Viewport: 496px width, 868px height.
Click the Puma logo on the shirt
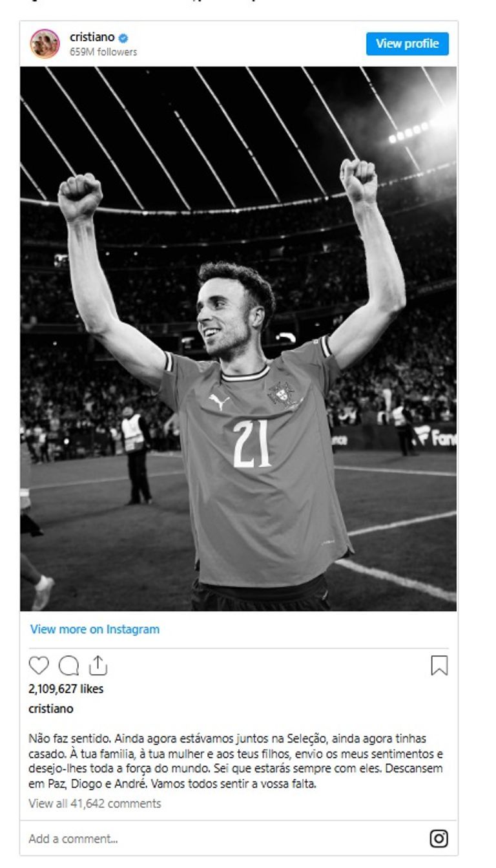click(220, 401)
